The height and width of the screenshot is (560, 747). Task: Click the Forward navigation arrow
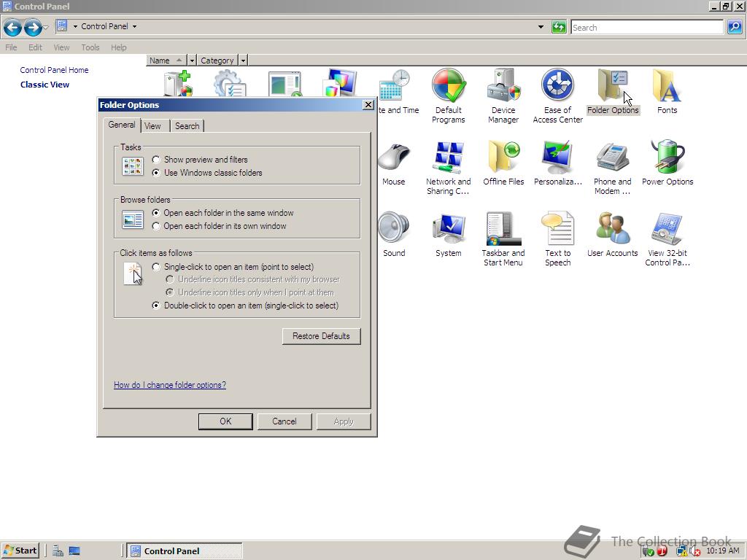32,27
